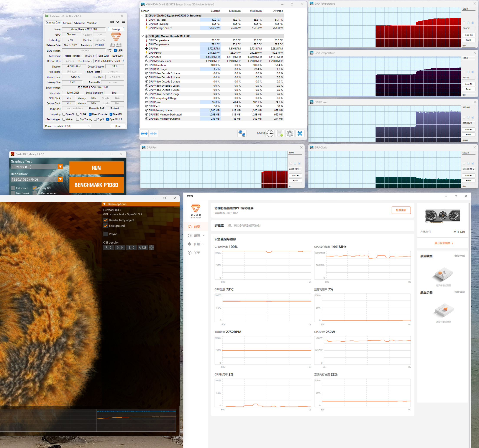Uncheck Render furry object option
This screenshot has height=448, width=479.
point(105,220)
